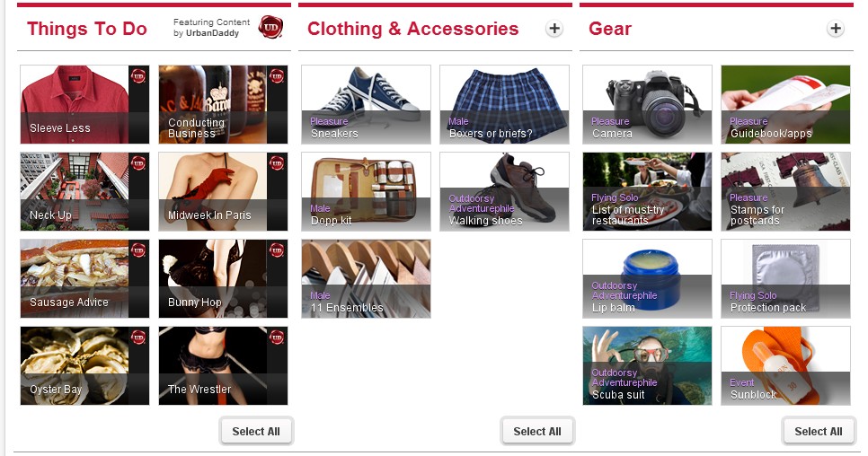Select all Clothing & Accessories items
Image resolution: width=868 pixels, height=456 pixels.
click(x=537, y=431)
